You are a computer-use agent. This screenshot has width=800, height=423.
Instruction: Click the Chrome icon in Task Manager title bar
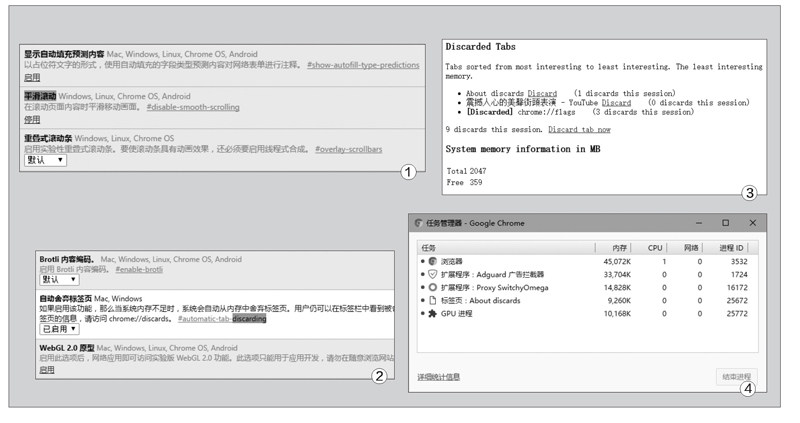[419, 223]
